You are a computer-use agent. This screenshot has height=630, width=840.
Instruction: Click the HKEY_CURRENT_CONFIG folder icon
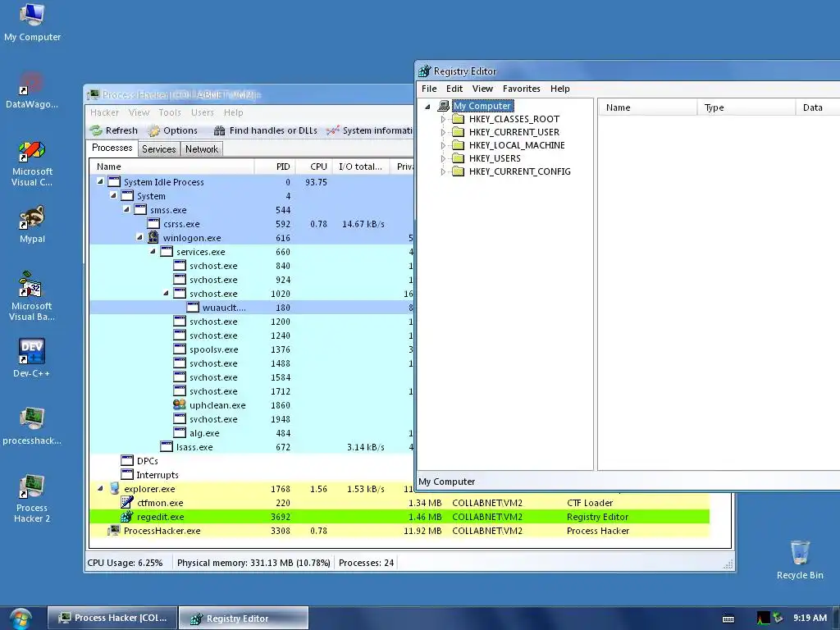(458, 171)
